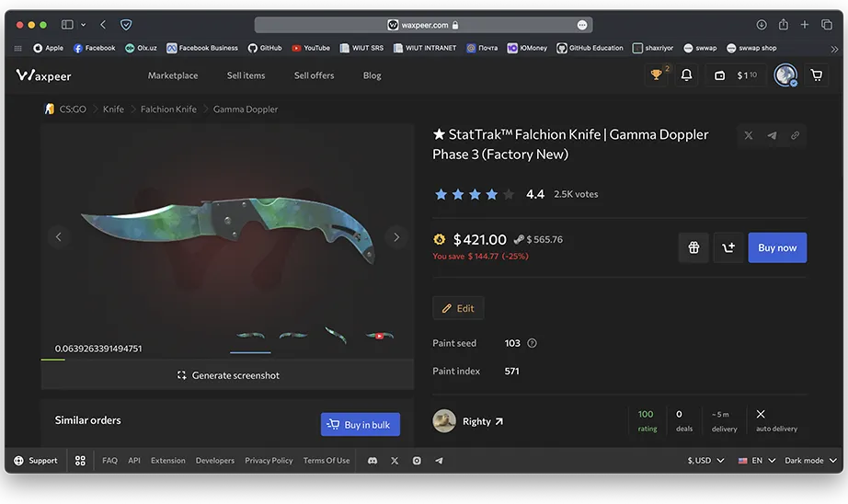Open the EN language dropdown
Screen dimensions: 848x504
(x=757, y=461)
